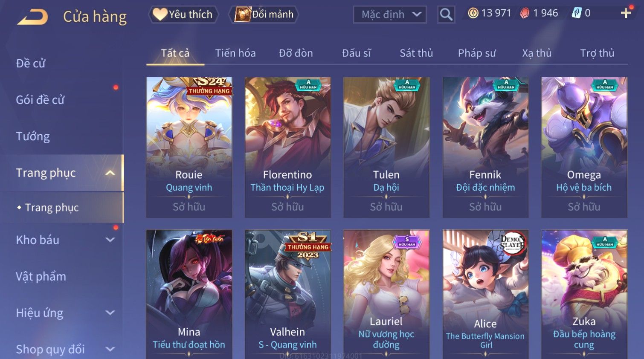Expand the Kho báu sidebar section
The width and height of the screenshot is (644, 359).
click(110, 240)
